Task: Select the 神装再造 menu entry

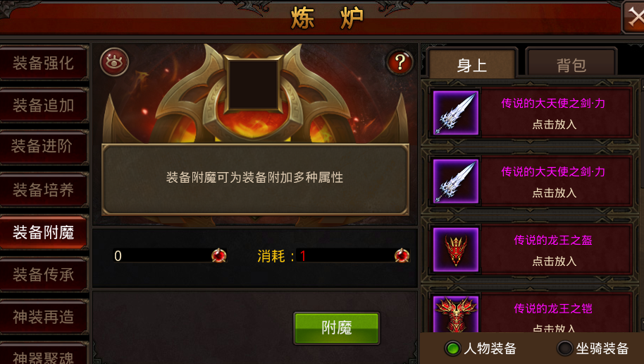Action: [44, 317]
